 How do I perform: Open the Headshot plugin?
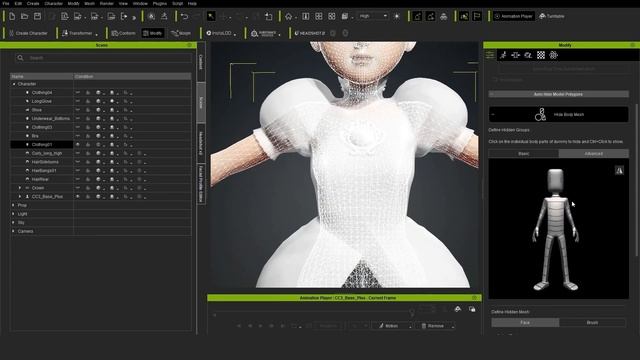tap(310, 33)
